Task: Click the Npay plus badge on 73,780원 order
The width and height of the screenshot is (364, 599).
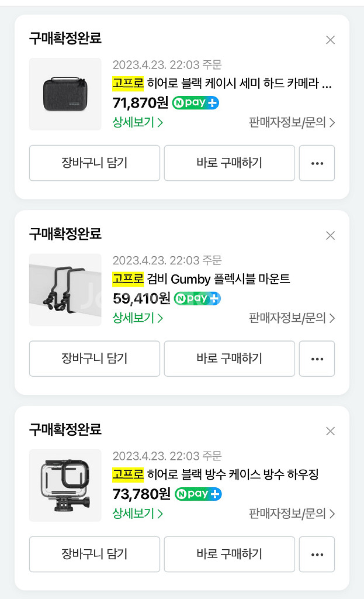Action: 198,494
